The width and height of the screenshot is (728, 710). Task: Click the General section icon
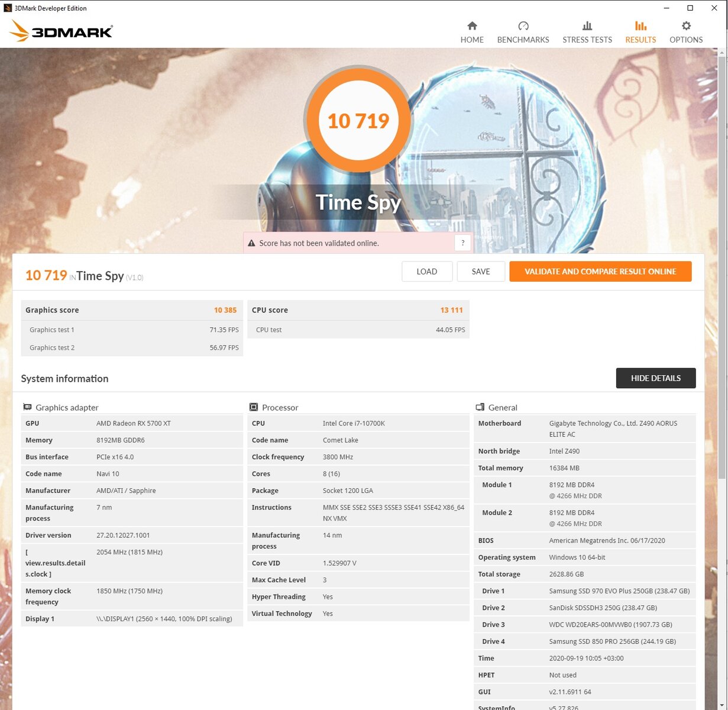tap(480, 407)
